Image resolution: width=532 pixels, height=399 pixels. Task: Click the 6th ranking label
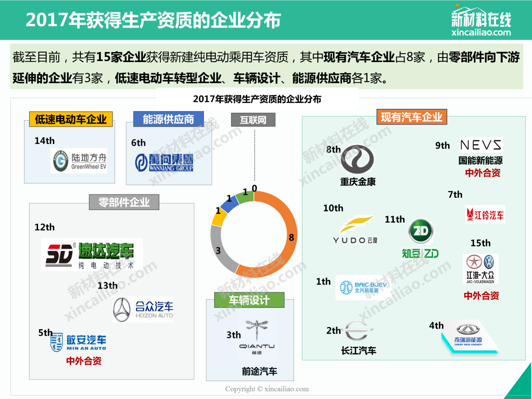pyautogui.click(x=138, y=143)
